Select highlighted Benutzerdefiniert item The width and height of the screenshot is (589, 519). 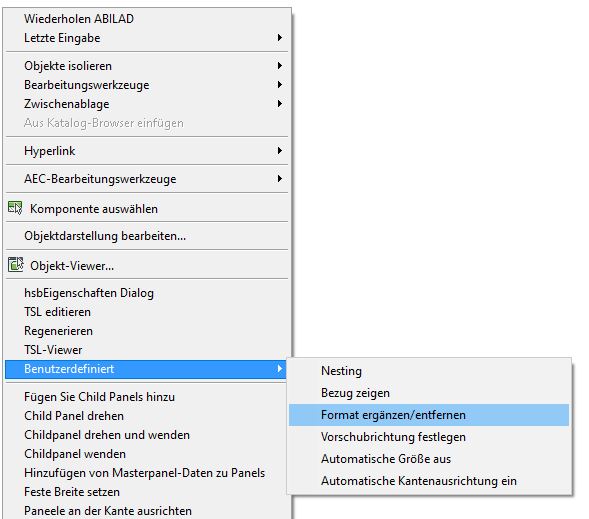[x=146, y=369]
